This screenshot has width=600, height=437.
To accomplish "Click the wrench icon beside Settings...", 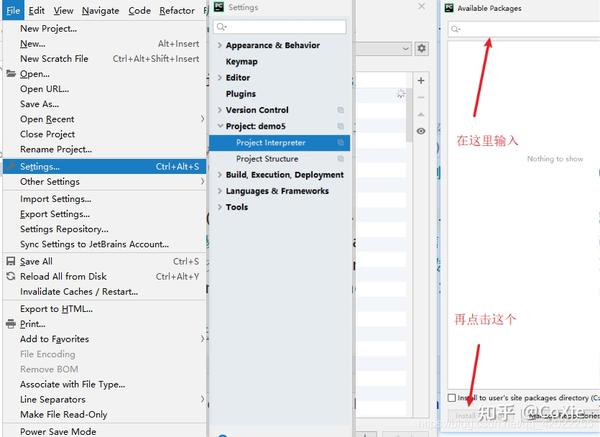I will (x=11, y=166).
